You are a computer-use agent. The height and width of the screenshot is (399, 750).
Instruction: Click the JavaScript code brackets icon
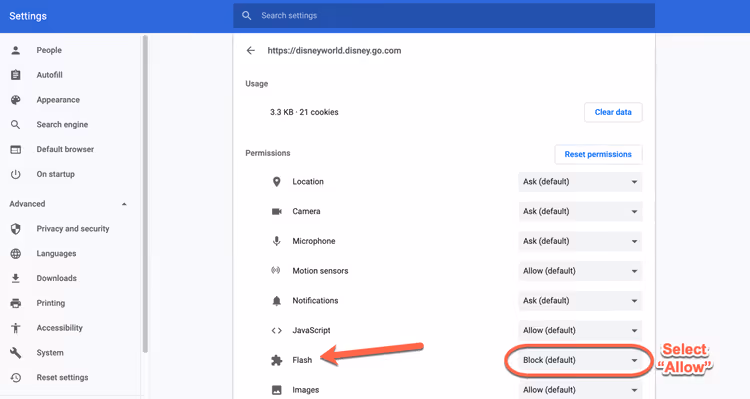[276, 331]
